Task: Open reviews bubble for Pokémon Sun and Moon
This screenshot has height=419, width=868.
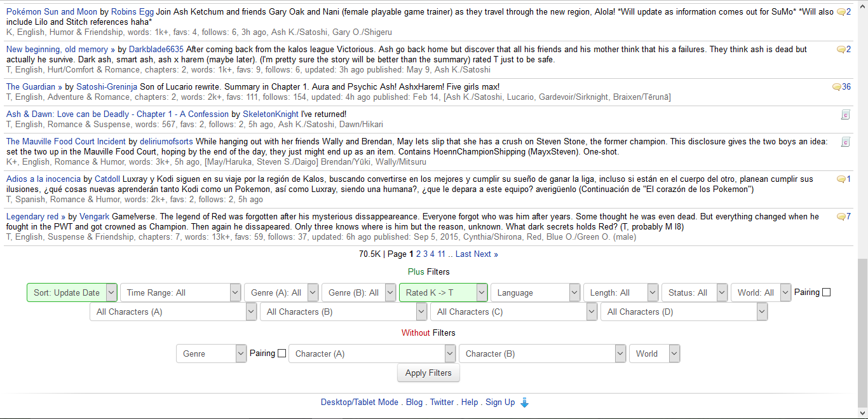Action: pyautogui.click(x=844, y=12)
